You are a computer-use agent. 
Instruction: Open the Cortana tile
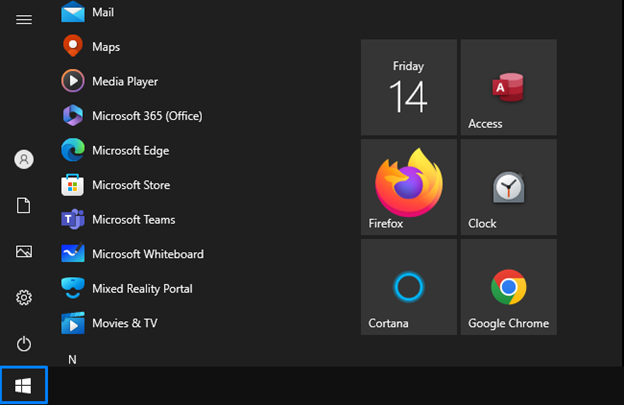[x=409, y=287]
